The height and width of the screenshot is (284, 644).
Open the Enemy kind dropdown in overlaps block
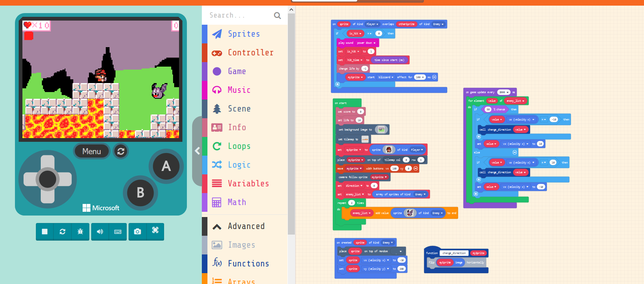(438, 24)
